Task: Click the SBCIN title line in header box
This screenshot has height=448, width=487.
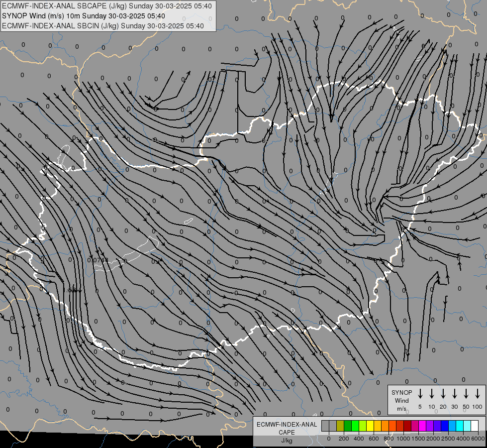Action: pos(103,26)
